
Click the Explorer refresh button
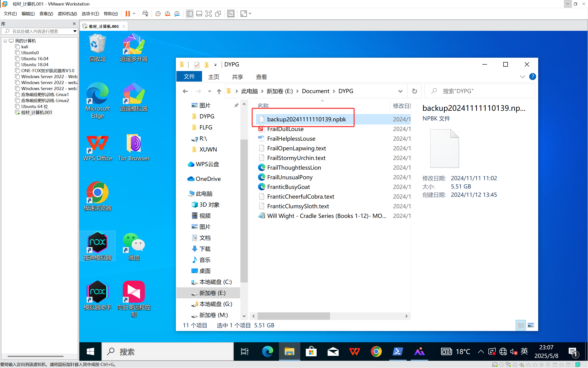coord(414,91)
